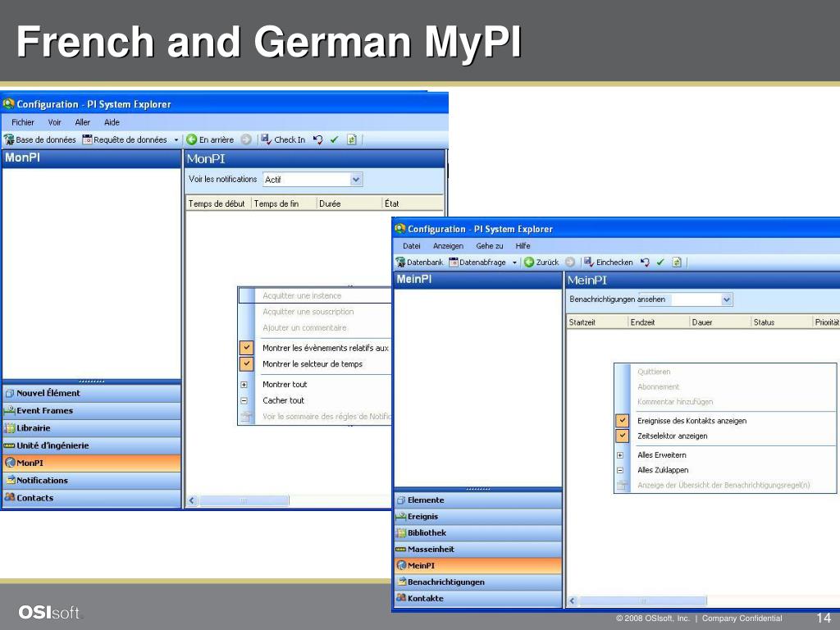840x630 pixels.
Task: Open Ereignis navigation pane
Action: (x=478, y=517)
